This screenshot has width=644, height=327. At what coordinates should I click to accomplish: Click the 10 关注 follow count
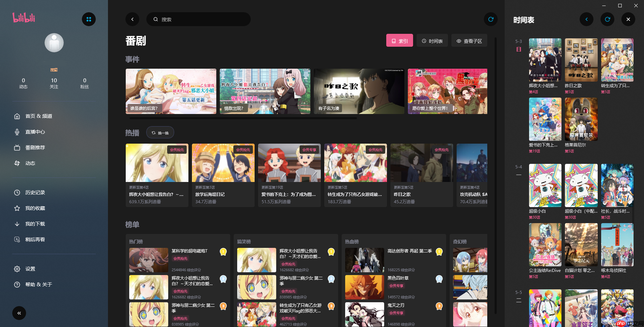(x=54, y=83)
